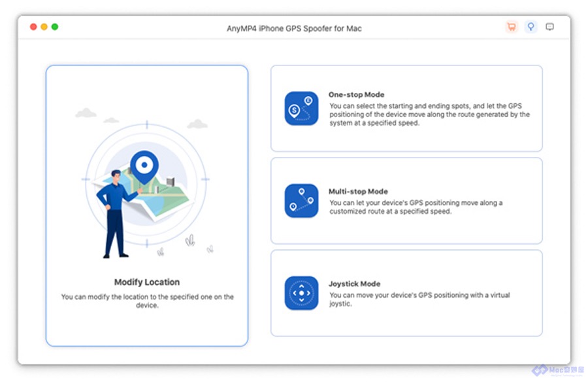Open the shopping cart purchase icon
Screen dimensions: 588x384
coord(511,27)
